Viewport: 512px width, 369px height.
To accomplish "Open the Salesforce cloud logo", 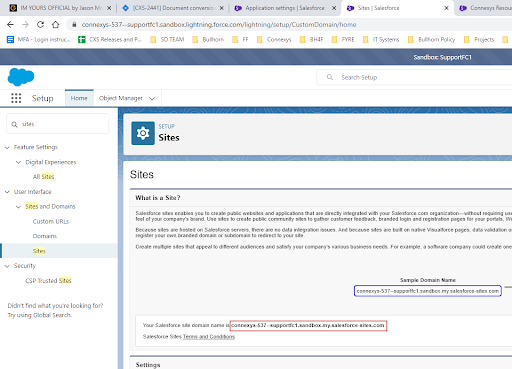I will [x=21, y=77].
